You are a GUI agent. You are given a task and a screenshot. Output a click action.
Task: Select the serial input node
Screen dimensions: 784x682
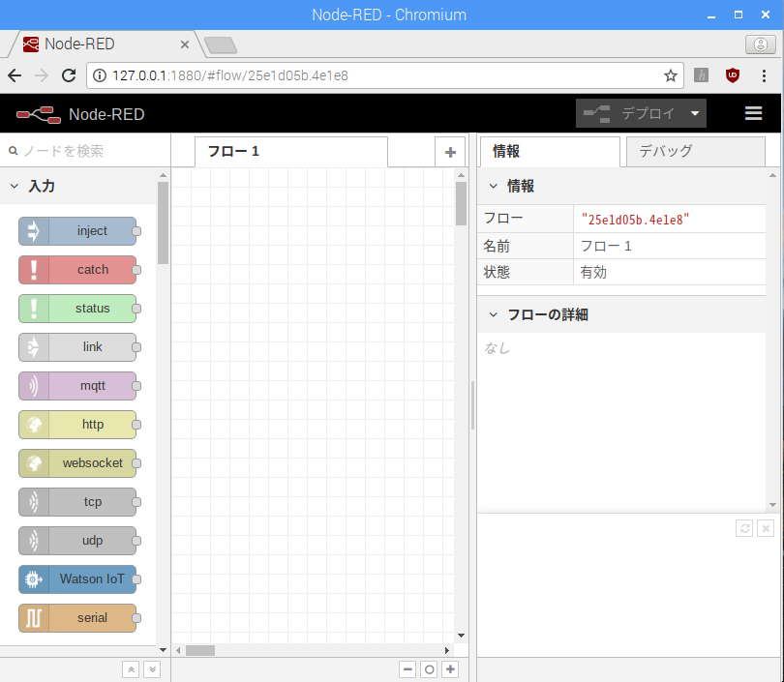[x=77, y=618]
